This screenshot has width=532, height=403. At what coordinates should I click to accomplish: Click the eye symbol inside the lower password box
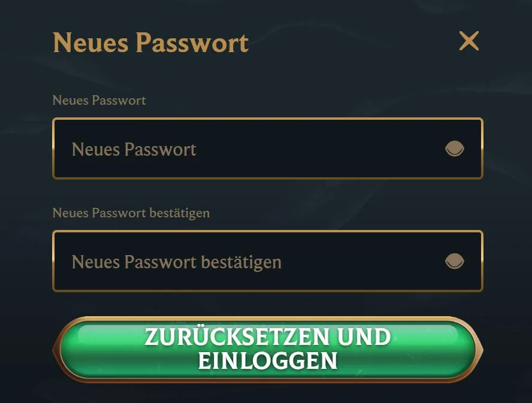click(x=454, y=261)
